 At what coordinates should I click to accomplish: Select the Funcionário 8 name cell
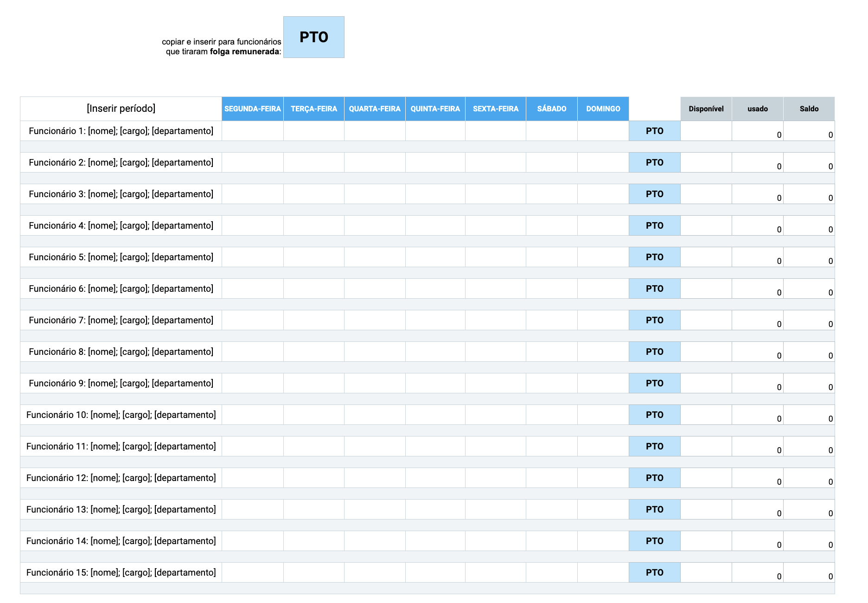click(121, 352)
